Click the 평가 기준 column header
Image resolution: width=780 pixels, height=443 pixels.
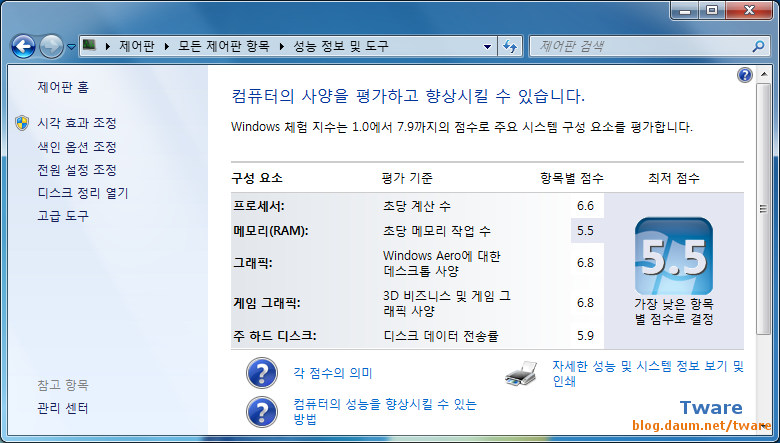[407, 178]
